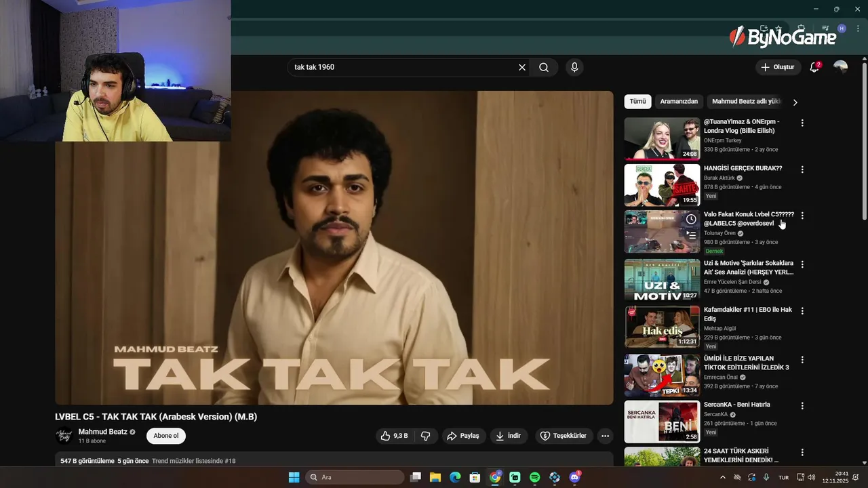
Task: Click the Teşekkürler button
Action: click(564, 436)
